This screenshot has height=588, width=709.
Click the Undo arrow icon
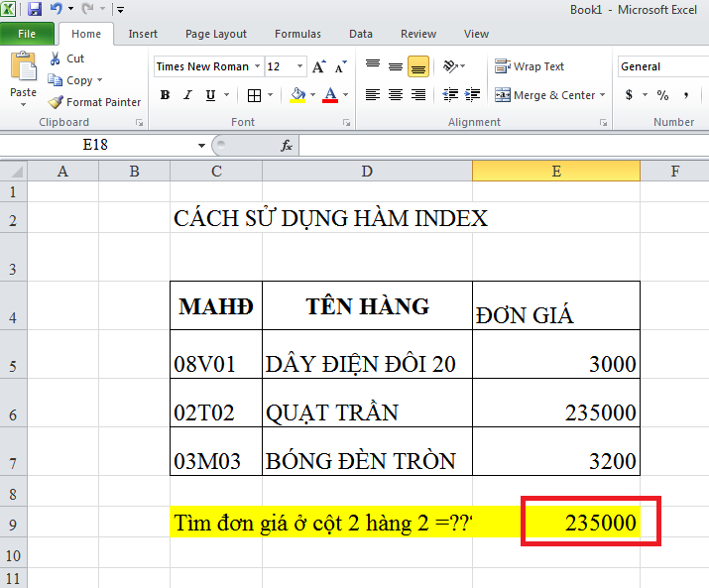(57, 9)
